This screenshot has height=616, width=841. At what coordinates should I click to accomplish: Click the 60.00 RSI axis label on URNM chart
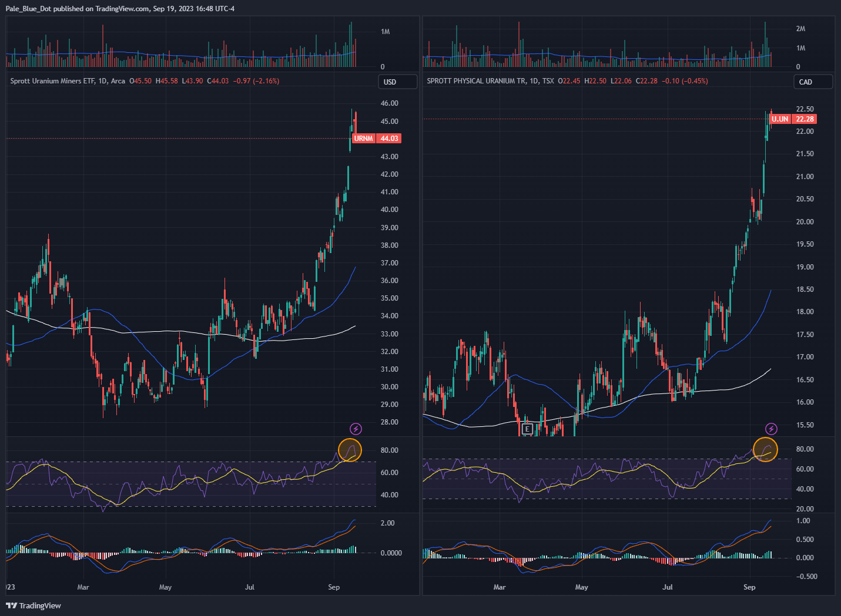[389, 473]
